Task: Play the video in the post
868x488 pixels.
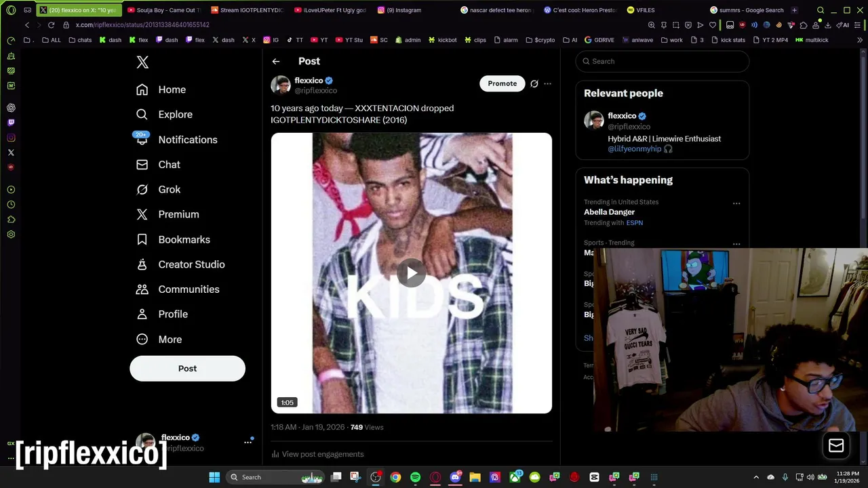Action: point(412,273)
